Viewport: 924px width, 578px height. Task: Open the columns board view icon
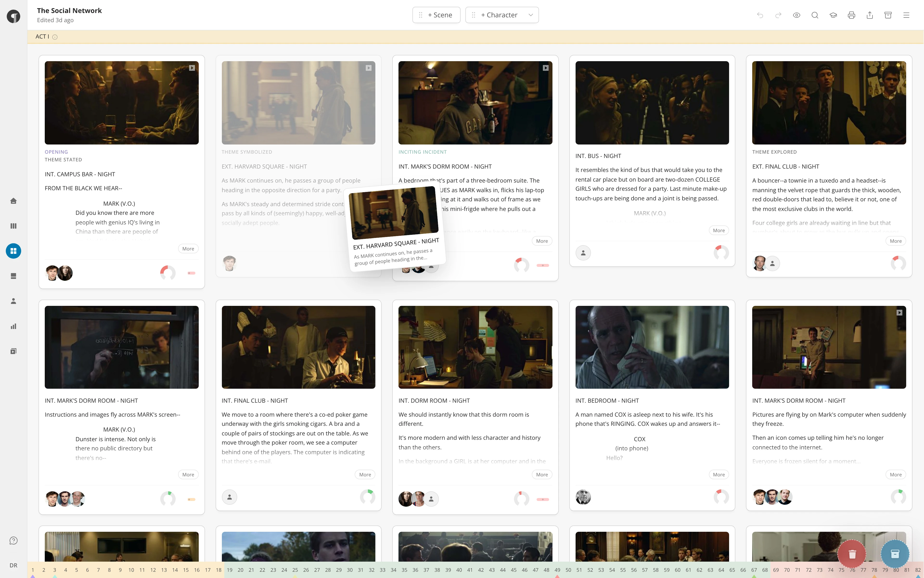coord(13,226)
